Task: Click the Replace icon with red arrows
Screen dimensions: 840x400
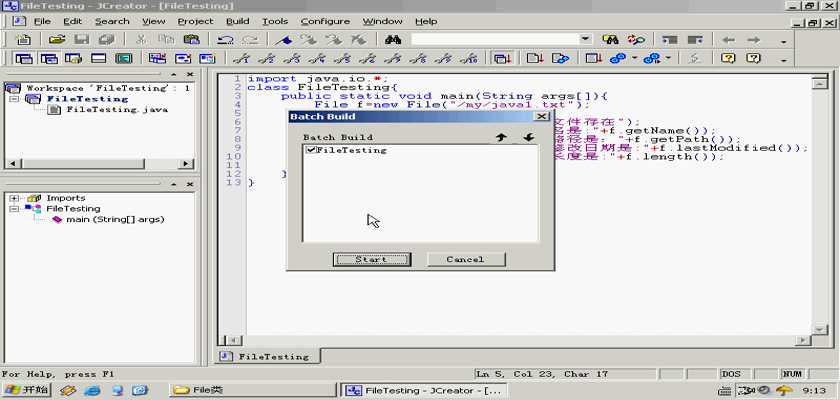Action: click(636, 40)
